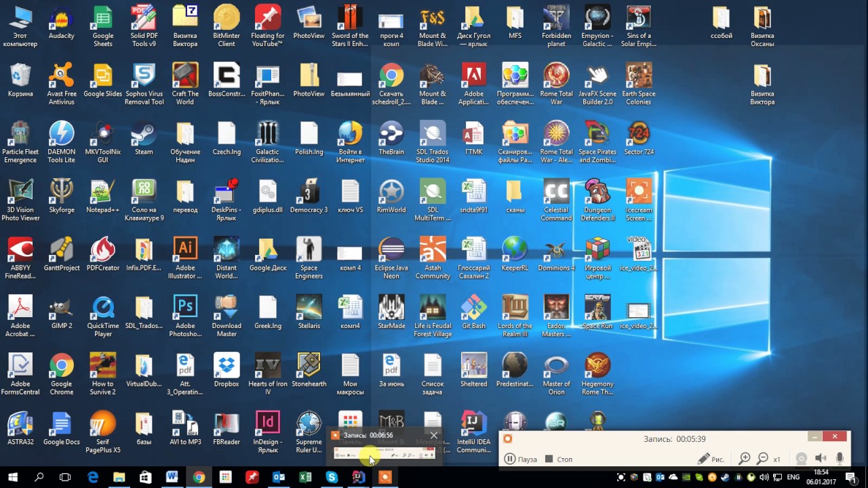868x488 pixels.
Task: Open the GIMP 2 desktop shortcut
Action: point(61,313)
